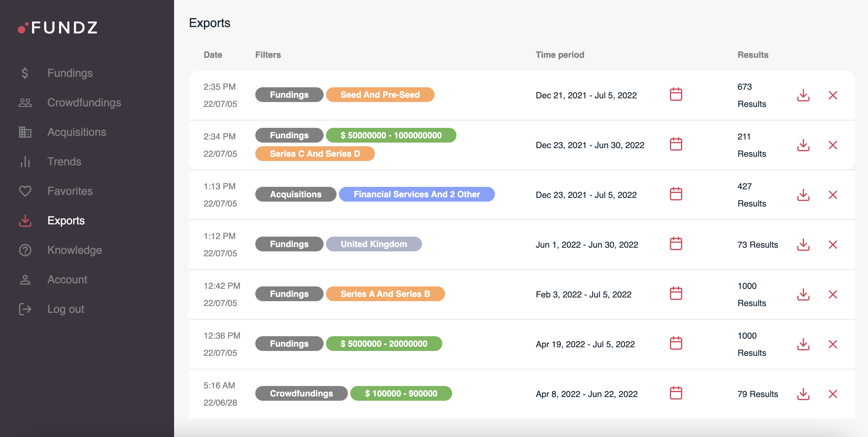The width and height of the screenshot is (868, 437).
Task: Open the Knowledge help section
Action: point(74,250)
